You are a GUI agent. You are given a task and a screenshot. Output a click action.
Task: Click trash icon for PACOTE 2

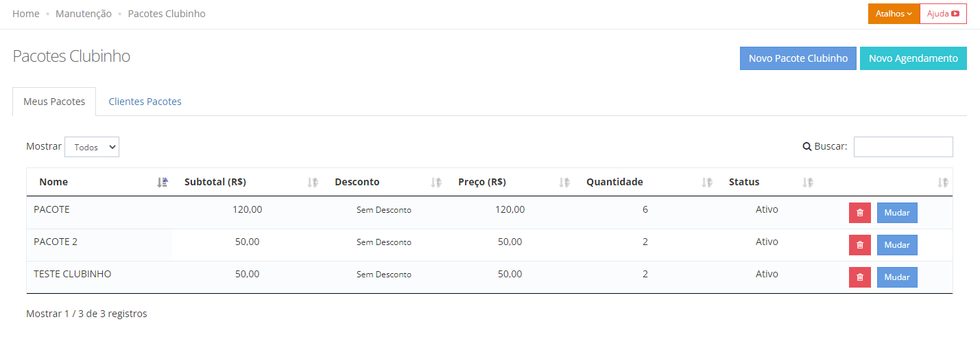(860, 245)
